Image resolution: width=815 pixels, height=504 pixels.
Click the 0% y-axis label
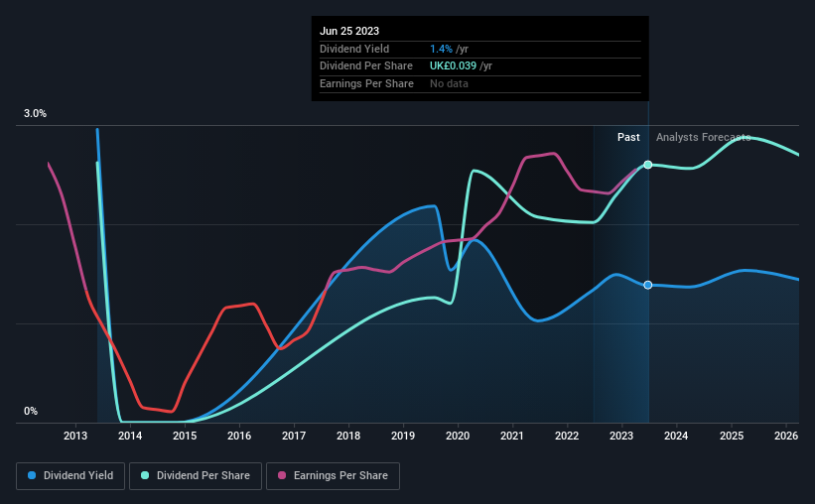click(31, 411)
